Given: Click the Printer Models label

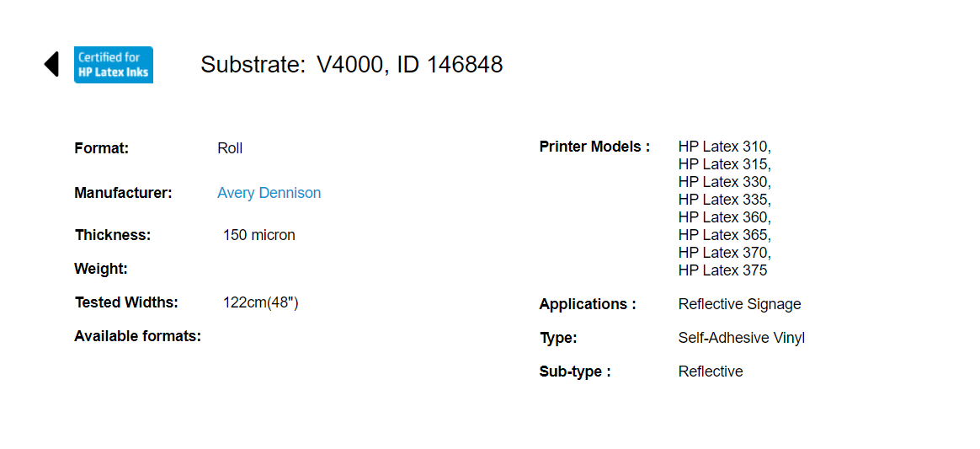Looking at the screenshot, I should point(594,147).
